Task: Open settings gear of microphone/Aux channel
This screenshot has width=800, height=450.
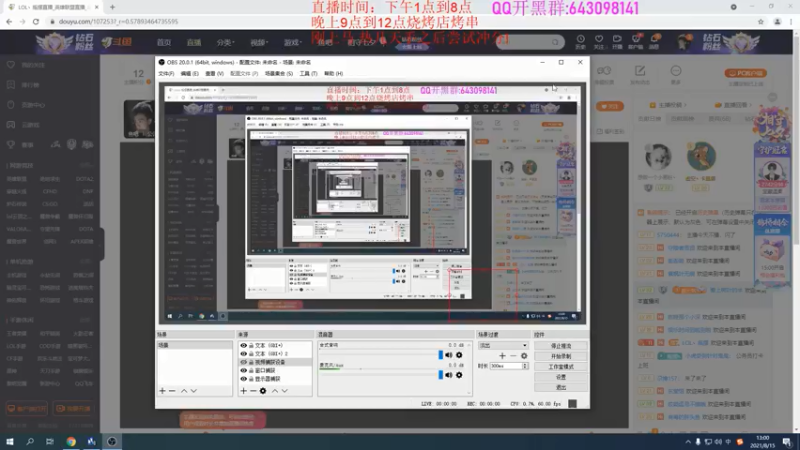Action: pyautogui.click(x=459, y=375)
